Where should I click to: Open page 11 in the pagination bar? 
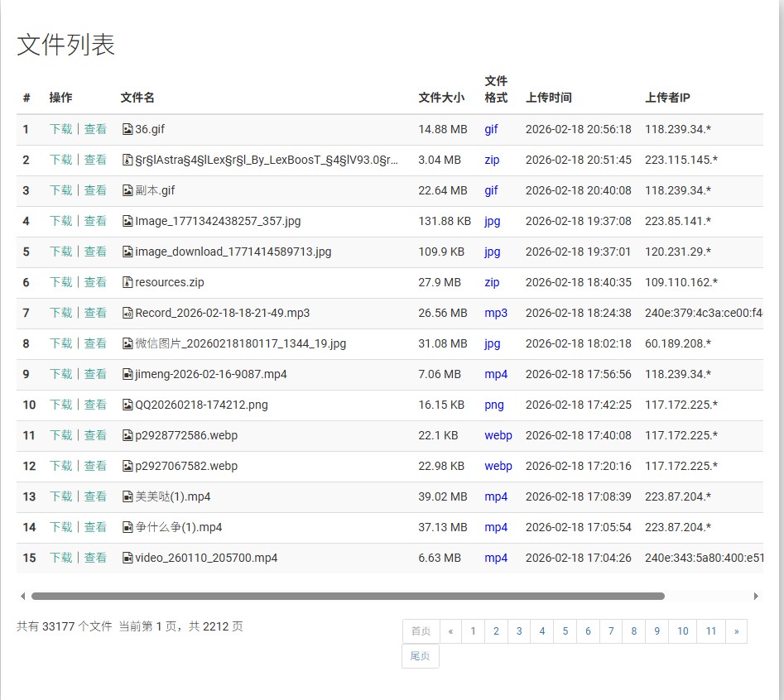(710, 631)
